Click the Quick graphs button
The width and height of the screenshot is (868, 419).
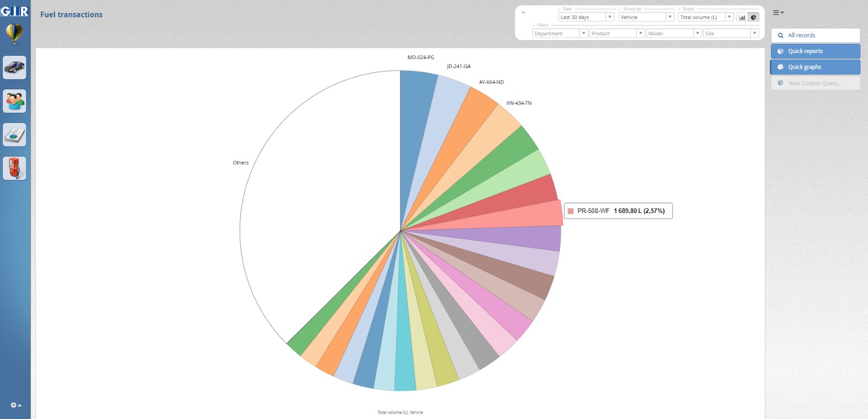coord(815,67)
